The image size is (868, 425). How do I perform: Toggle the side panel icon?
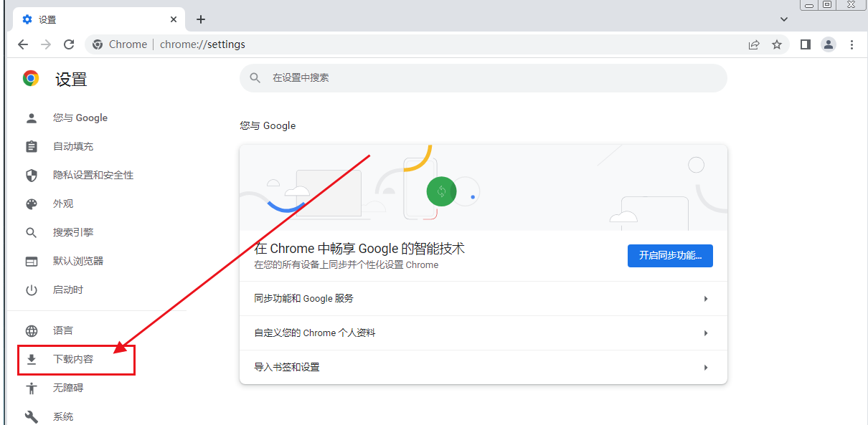point(806,44)
